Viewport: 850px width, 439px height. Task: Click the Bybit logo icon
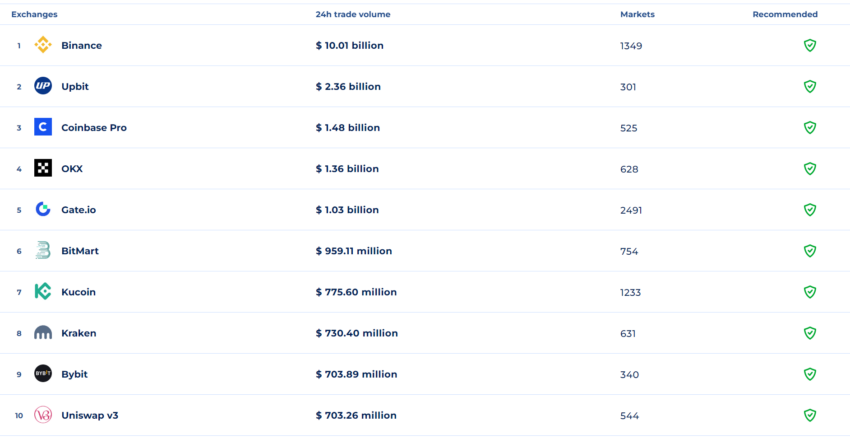pos(43,374)
